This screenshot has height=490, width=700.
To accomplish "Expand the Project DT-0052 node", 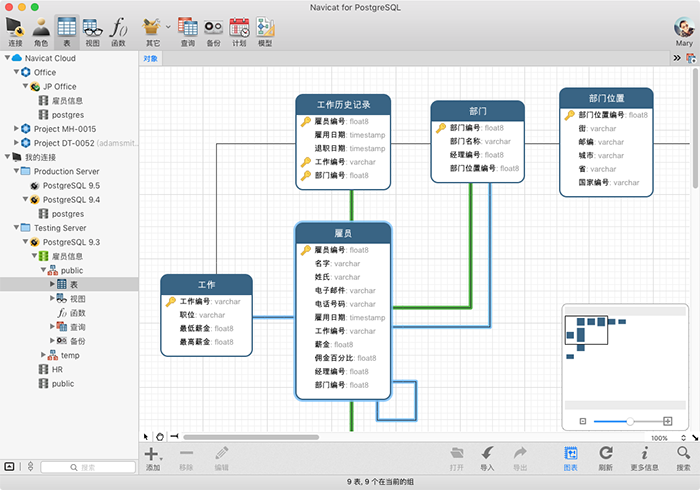I will tap(16, 142).
